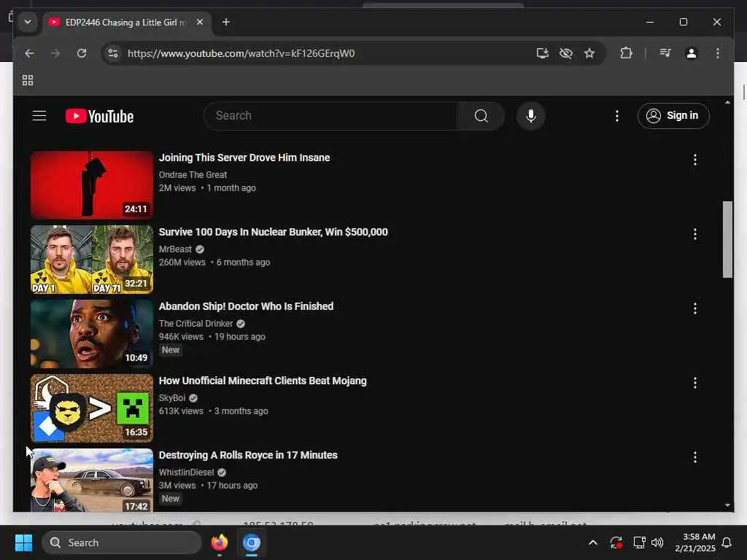747x560 pixels.
Task: Open options for Survive 100 Days video
Action: tap(695, 234)
